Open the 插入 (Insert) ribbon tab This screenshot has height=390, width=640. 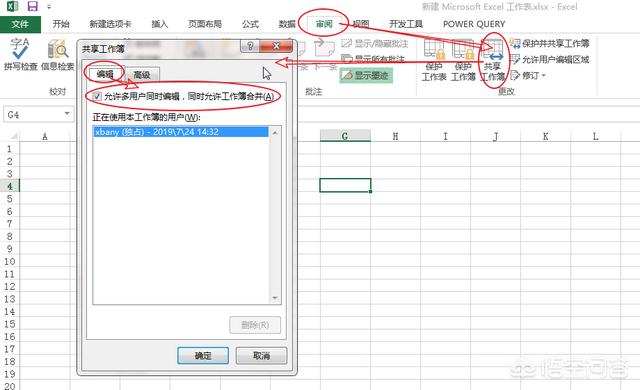click(160, 24)
